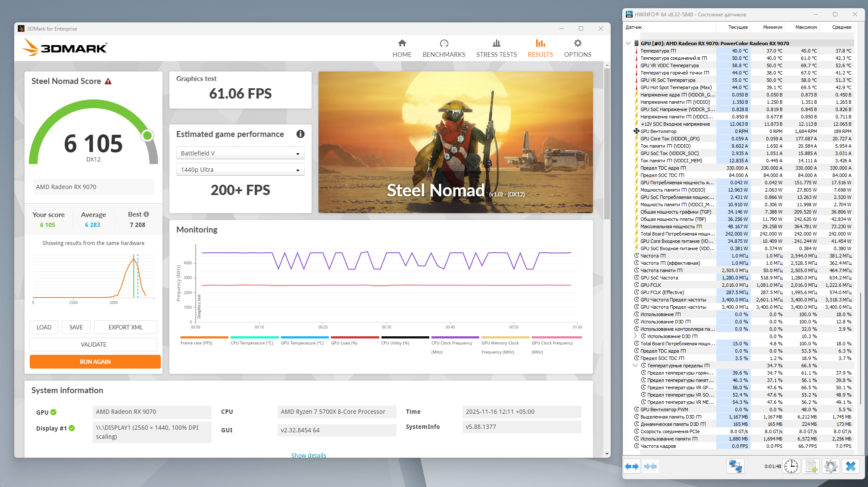Collapse the GPU [#0] Radeon RX 9070 sensor group
The image size is (868, 487).
tap(628, 43)
